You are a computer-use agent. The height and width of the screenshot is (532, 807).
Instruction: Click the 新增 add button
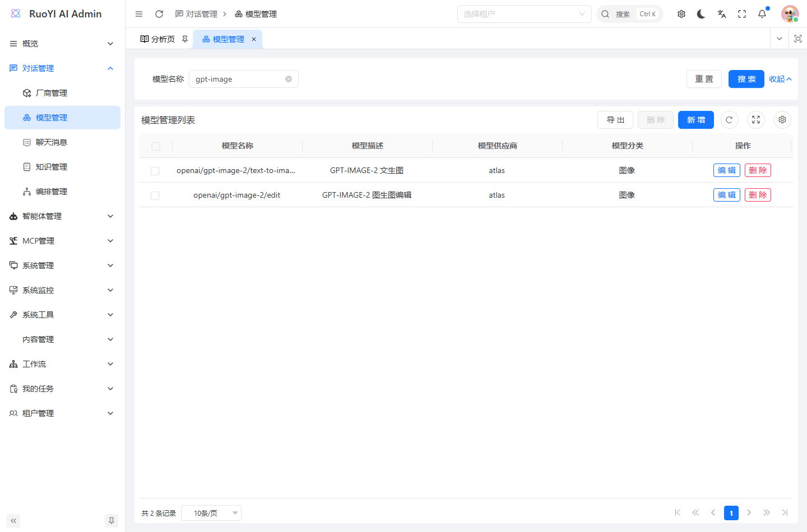tap(696, 120)
